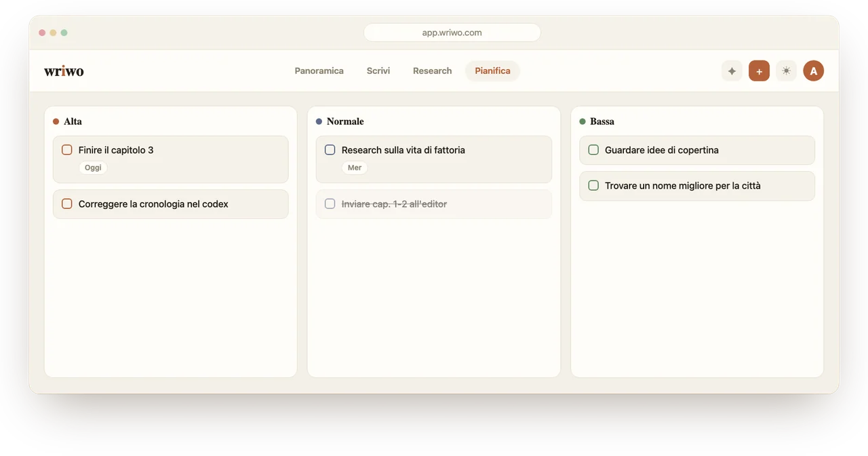
Task: Click the Oggi due date tag
Action: tap(93, 168)
